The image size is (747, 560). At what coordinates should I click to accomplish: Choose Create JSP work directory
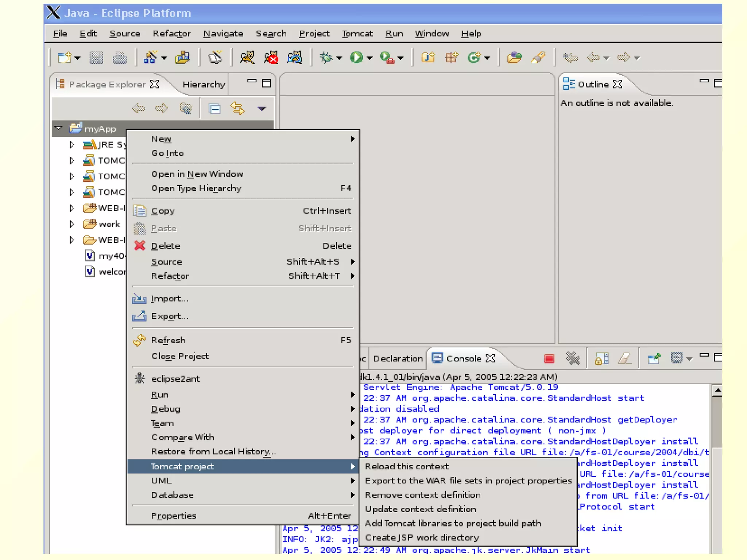pyautogui.click(x=468, y=537)
